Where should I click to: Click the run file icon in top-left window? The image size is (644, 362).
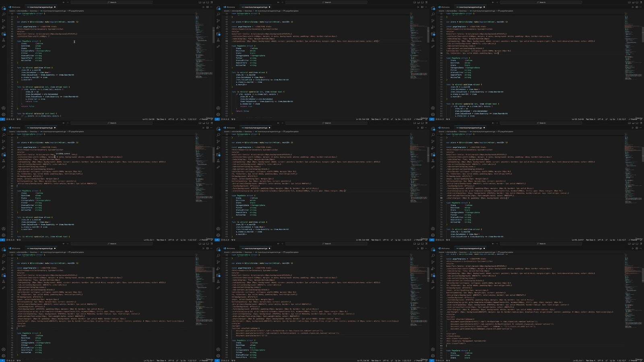203,7
